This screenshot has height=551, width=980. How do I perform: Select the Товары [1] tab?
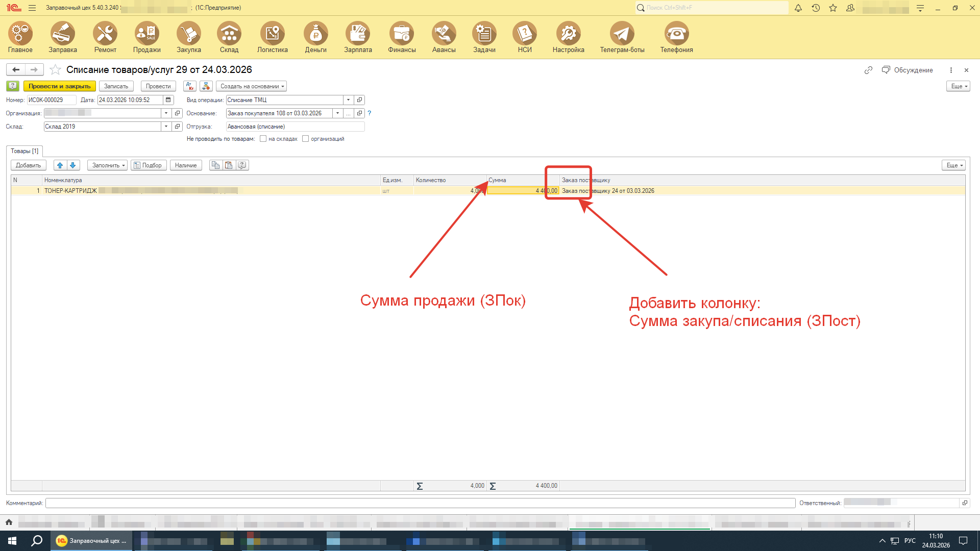pyautogui.click(x=24, y=151)
